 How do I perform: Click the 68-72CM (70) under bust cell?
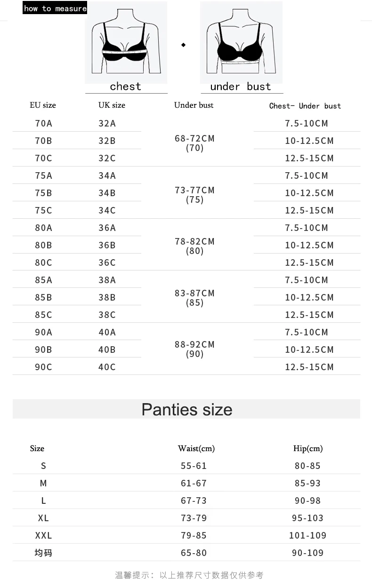(194, 143)
